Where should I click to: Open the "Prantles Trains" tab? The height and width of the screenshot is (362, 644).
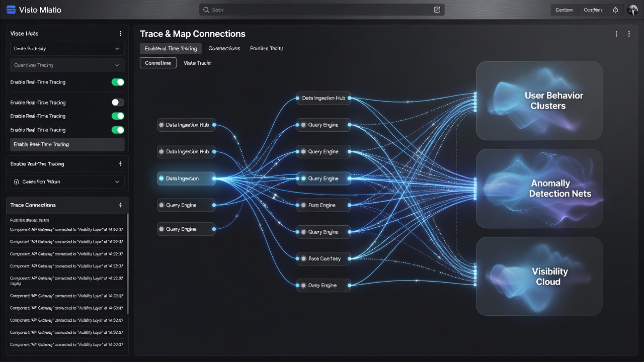(x=267, y=48)
